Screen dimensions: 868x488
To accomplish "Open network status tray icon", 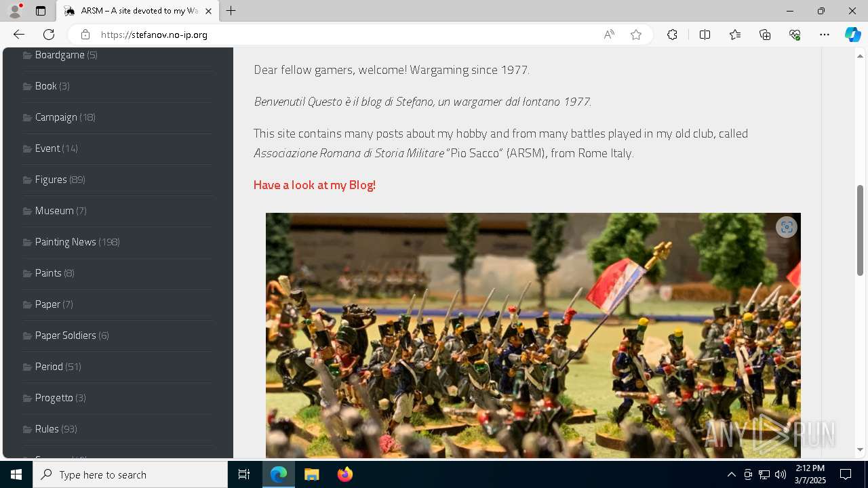I will (764, 474).
